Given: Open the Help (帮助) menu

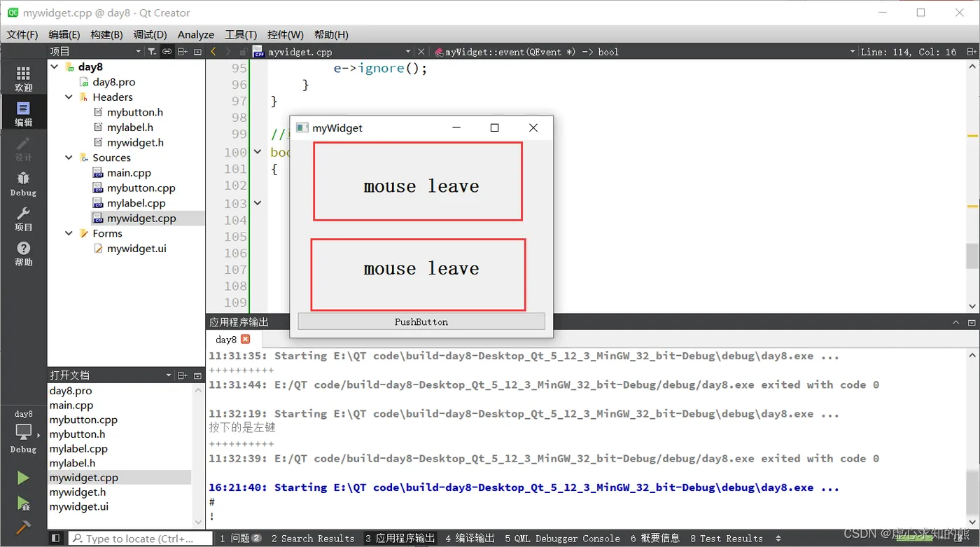Looking at the screenshot, I should [331, 34].
